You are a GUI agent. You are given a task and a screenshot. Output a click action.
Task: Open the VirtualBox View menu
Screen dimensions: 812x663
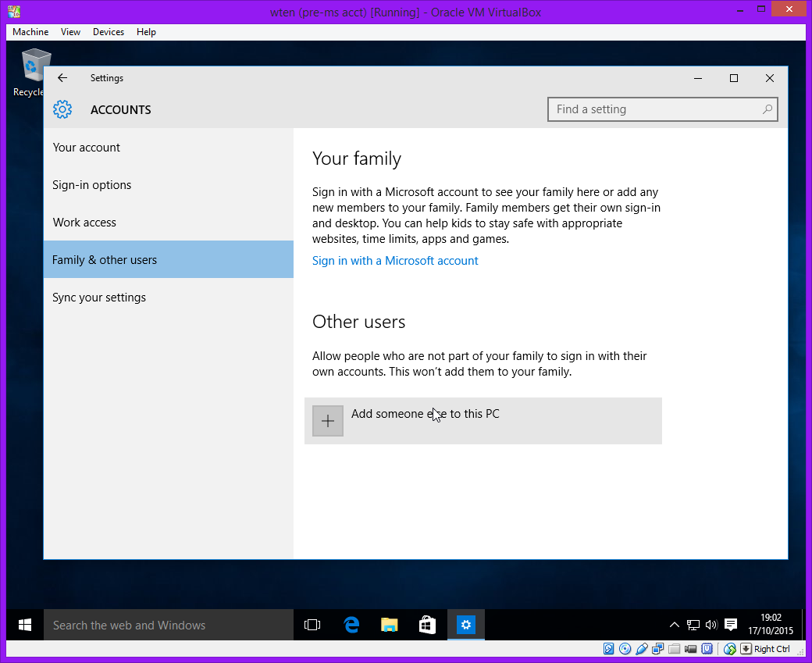pyautogui.click(x=71, y=32)
